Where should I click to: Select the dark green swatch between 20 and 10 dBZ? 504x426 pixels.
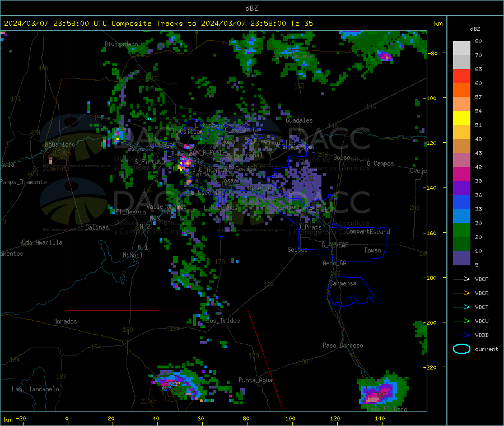[461, 244]
